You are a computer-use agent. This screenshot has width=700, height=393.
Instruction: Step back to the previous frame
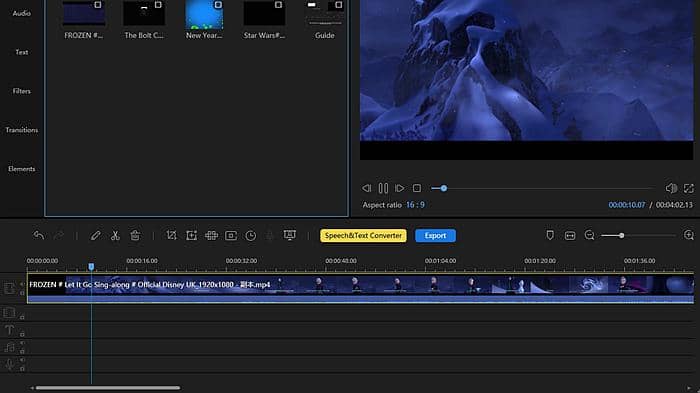pos(367,188)
